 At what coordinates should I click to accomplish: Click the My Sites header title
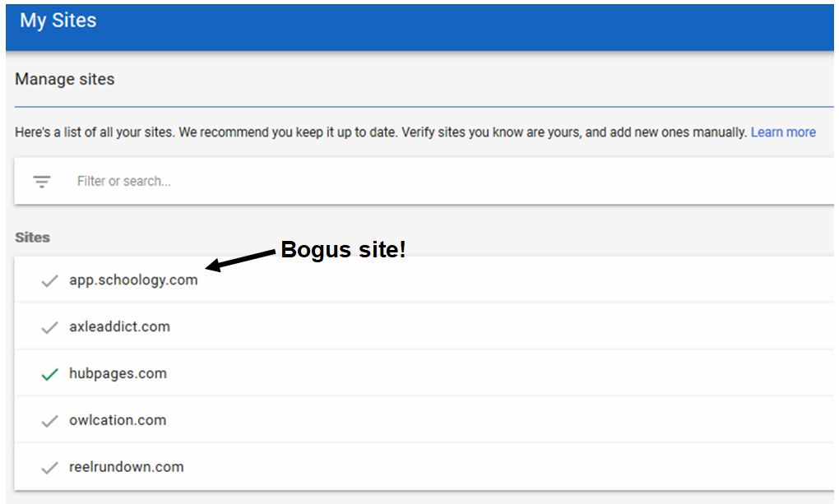pyautogui.click(x=58, y=21)
